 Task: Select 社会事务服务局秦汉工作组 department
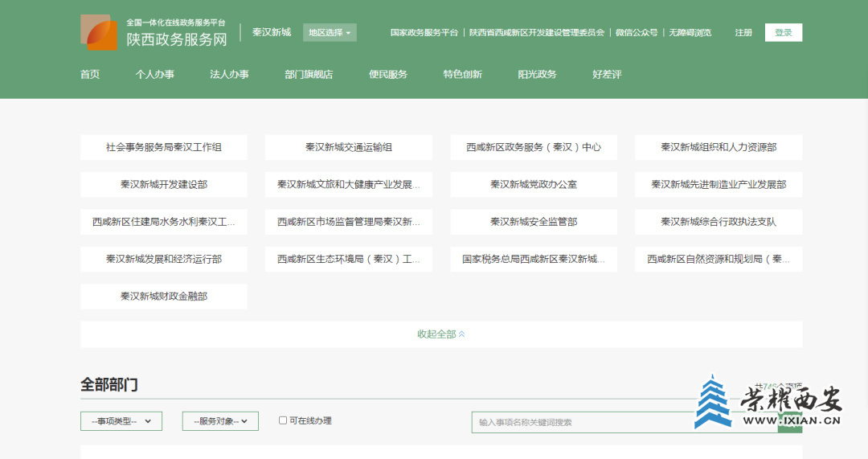(x=164, y=147)
